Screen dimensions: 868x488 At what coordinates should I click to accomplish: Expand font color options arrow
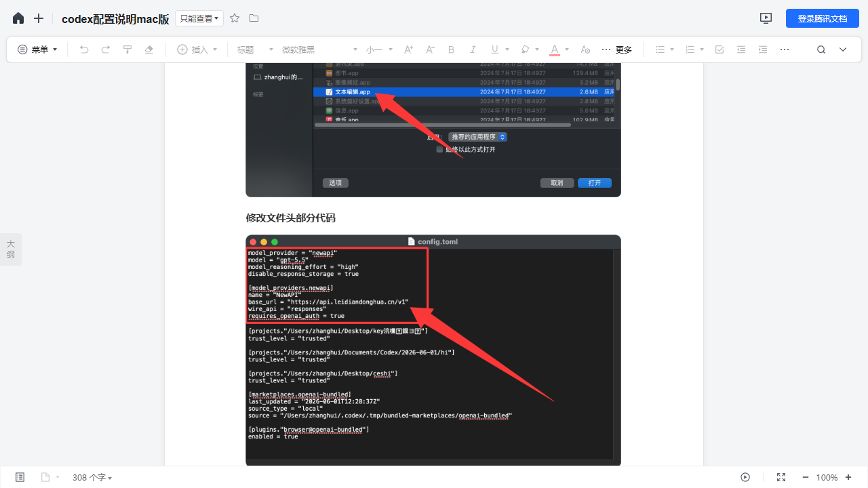click(567, 49)
